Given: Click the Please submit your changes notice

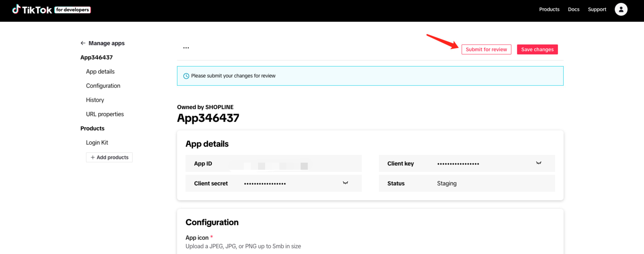Looking at the screenshot, I should (x=370, y=76).
